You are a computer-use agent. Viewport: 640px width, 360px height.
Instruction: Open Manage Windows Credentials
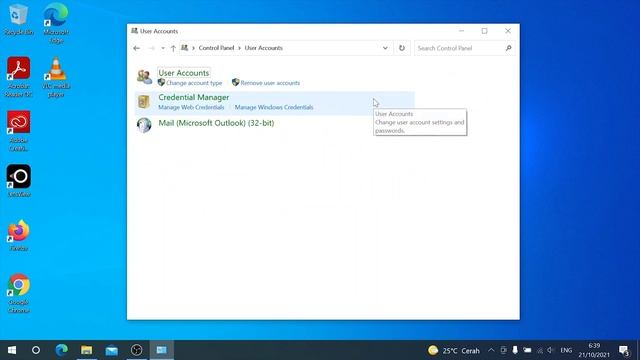(x=274, y=107)
